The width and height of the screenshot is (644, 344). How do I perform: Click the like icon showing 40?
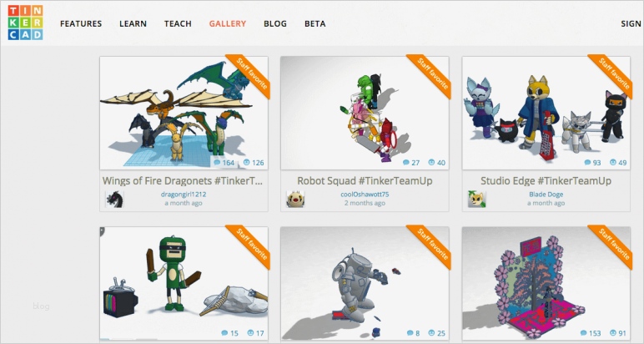(431, 163)
